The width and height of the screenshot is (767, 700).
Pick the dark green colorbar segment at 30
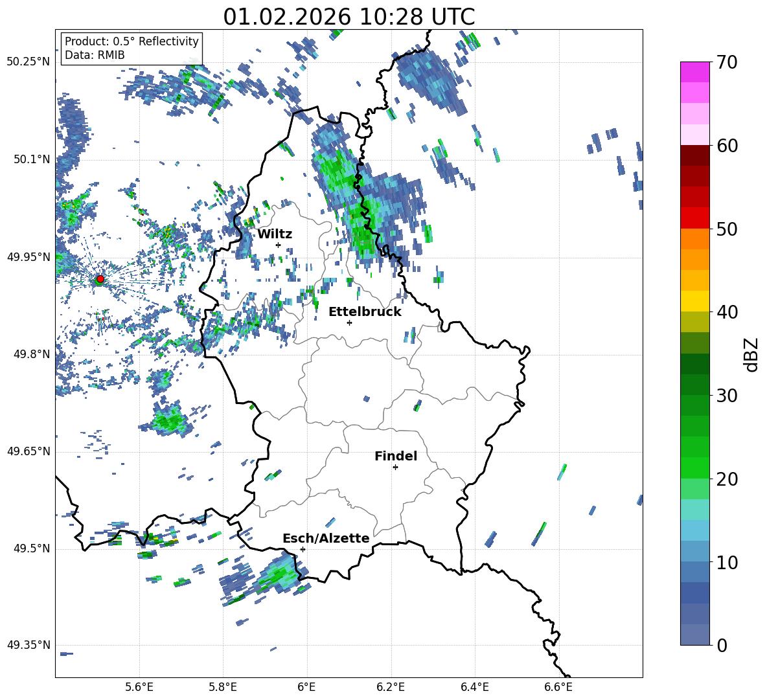694,384
